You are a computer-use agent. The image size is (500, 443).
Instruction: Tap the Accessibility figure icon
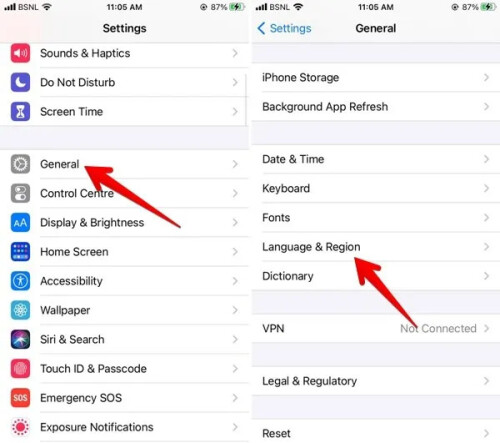[20, 281]
